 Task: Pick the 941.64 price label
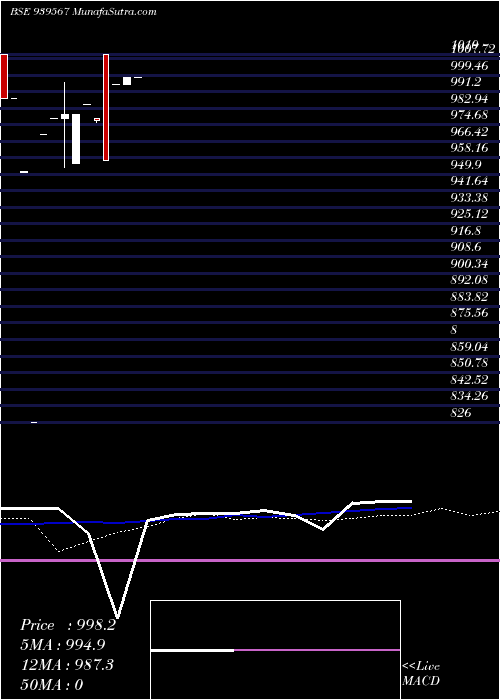coord(469,181)
